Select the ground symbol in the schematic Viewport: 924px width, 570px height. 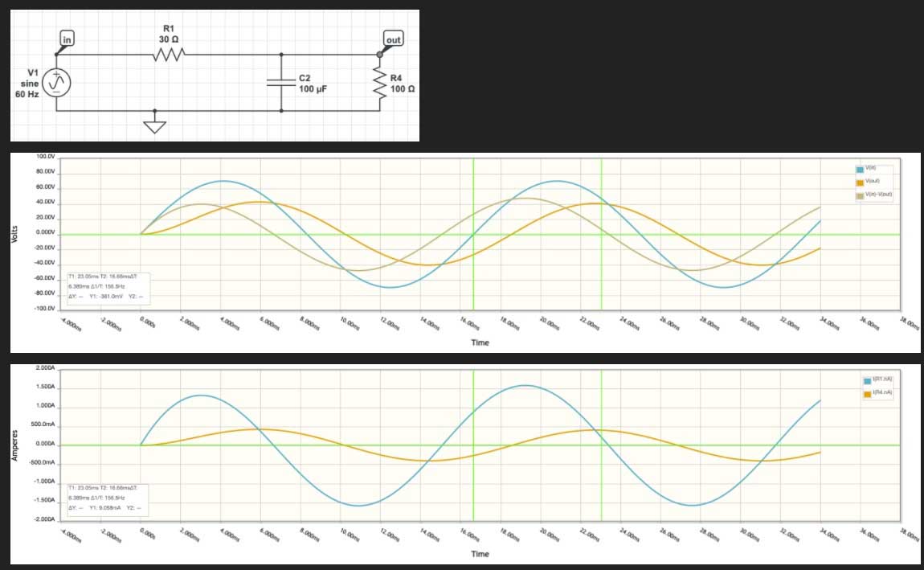[x=156, y=125]
